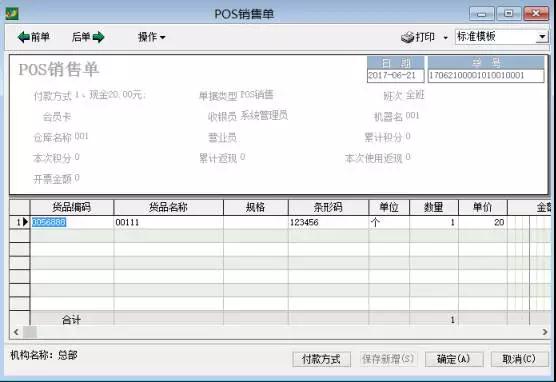Click the quantity cell of row 1

click(x=434, y=222)
